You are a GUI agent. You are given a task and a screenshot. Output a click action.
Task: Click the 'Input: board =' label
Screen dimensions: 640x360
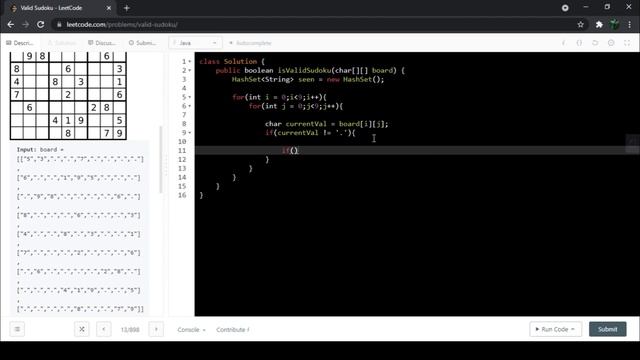coord(40,150)
